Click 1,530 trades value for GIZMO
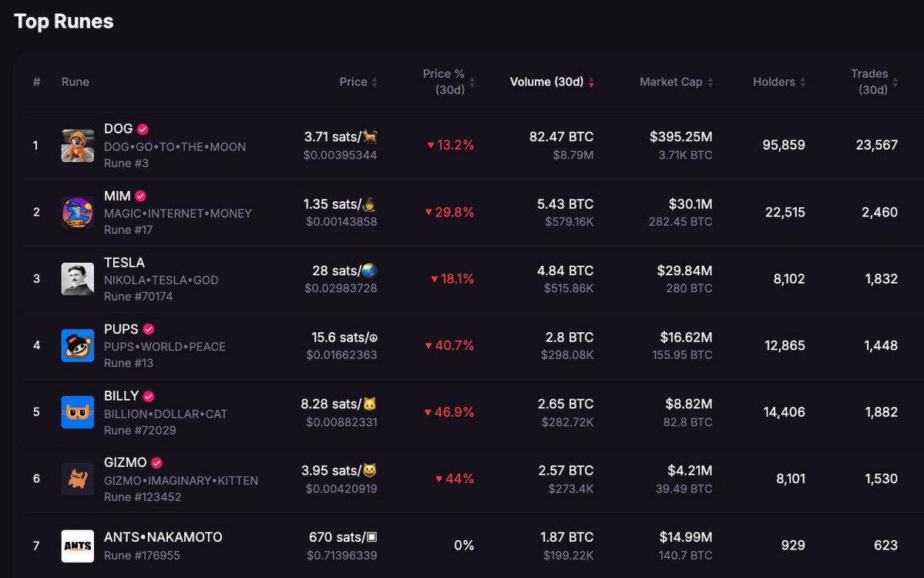 (x=881, y=479)
